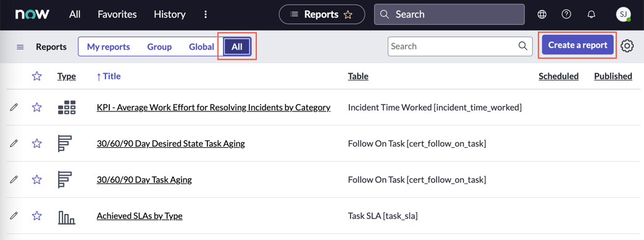Screen dimensions: 644x240
Task: Click horizontal bar icon for 30/60/90 Day Task Aging
Action: point(65,179)
